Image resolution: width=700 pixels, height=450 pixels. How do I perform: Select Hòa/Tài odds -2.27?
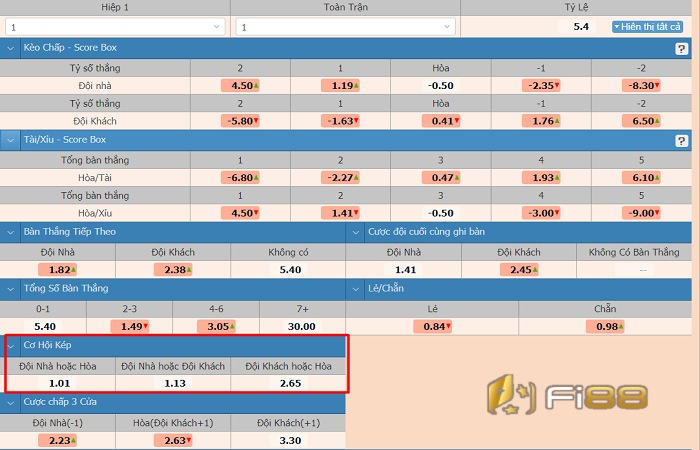[340, 178]
